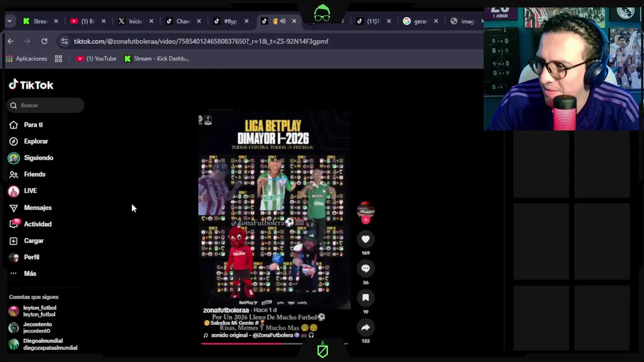Click the site info icon in address bar
This screenshot has width=644, height=362.
pyautogui.click(x=64, y=41)
